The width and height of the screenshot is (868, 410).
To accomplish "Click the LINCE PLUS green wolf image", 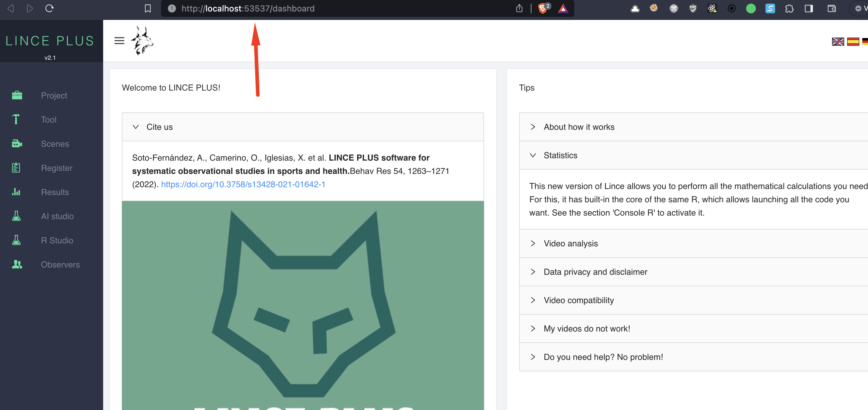I will pyautogui.click(x=303, y=306).
